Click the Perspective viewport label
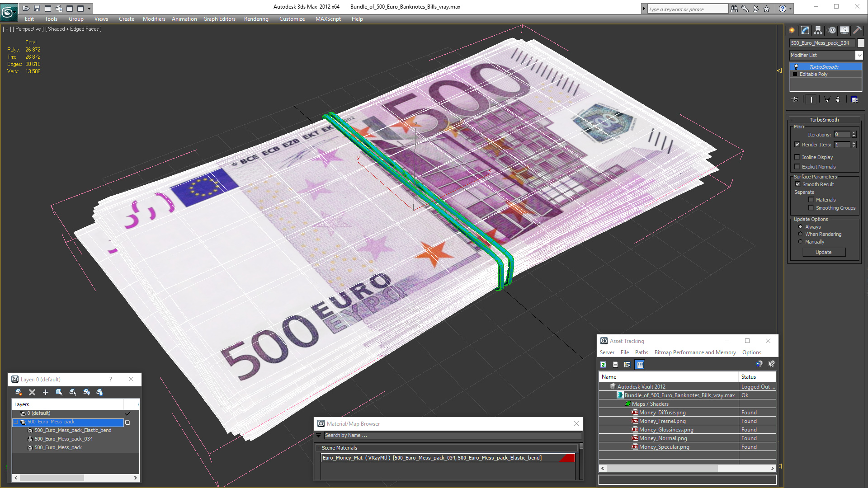The image size is (868, 488). [28, 29]
